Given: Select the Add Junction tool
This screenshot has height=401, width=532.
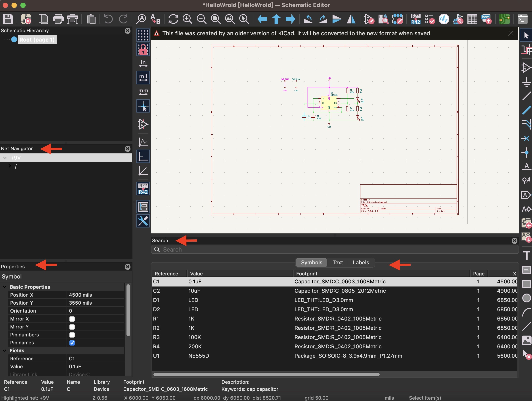Looking at the screenshot, I should pos(526,152).
